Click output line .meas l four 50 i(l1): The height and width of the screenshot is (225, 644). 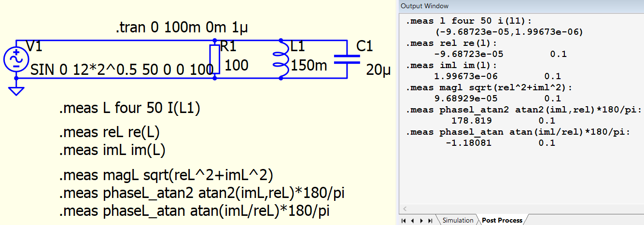point(470,21)
